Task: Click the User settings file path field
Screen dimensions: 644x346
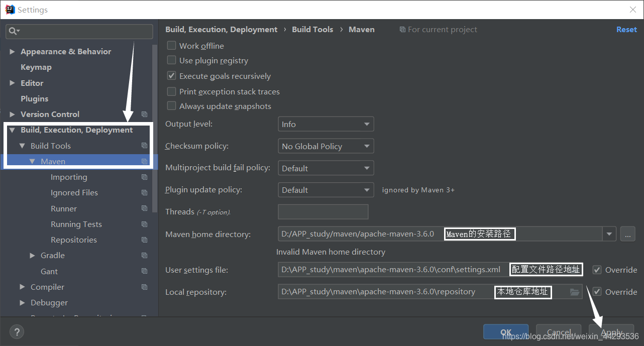Action: (x=430, y=270)
